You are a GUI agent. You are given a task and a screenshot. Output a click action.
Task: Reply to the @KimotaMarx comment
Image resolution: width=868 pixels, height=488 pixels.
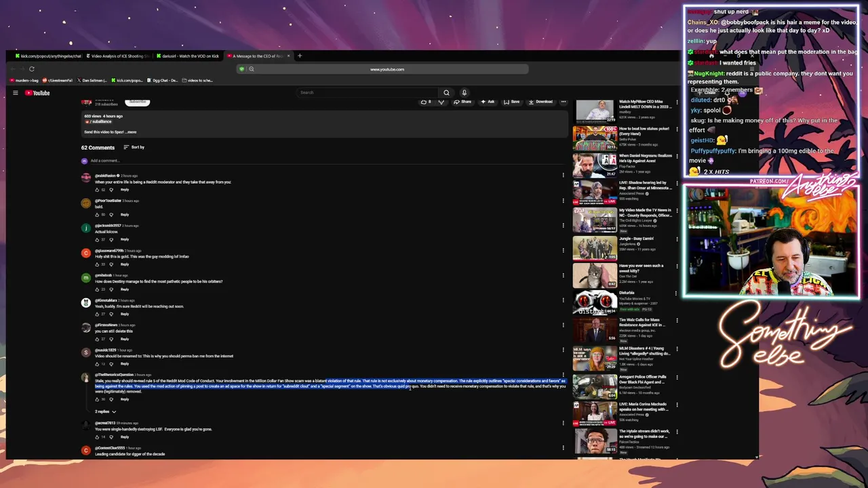click(125, 314)
